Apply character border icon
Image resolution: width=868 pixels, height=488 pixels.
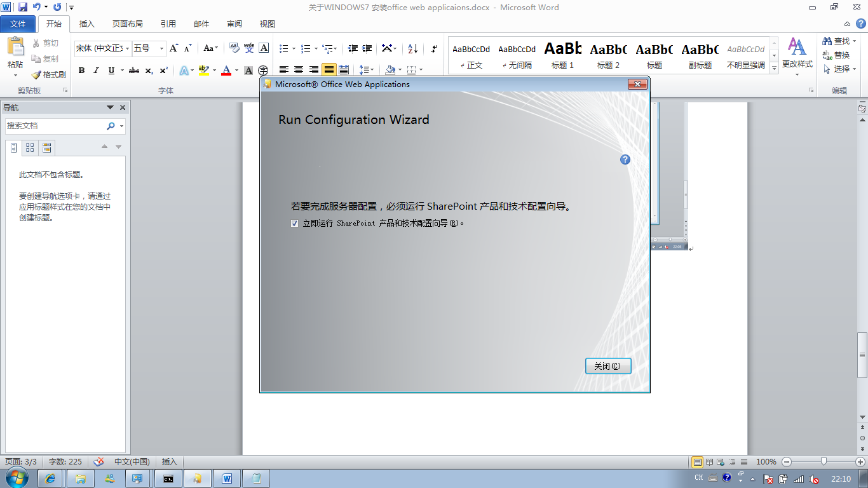(264, 48)
